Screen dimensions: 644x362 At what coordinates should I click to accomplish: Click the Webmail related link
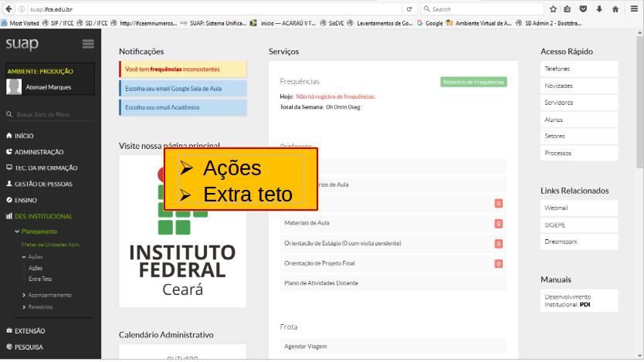pyautogui.click(x=555, y=208)
